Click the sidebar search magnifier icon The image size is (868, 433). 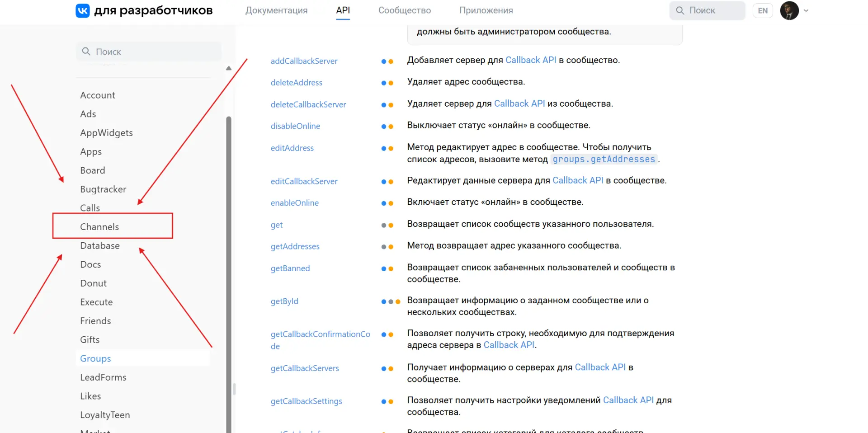86,52
